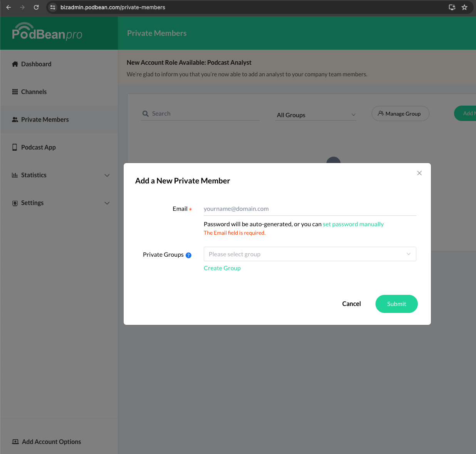Go to Dashboard in sidebar
Viewport: 476px width, 454px height.
pos(36,64)
